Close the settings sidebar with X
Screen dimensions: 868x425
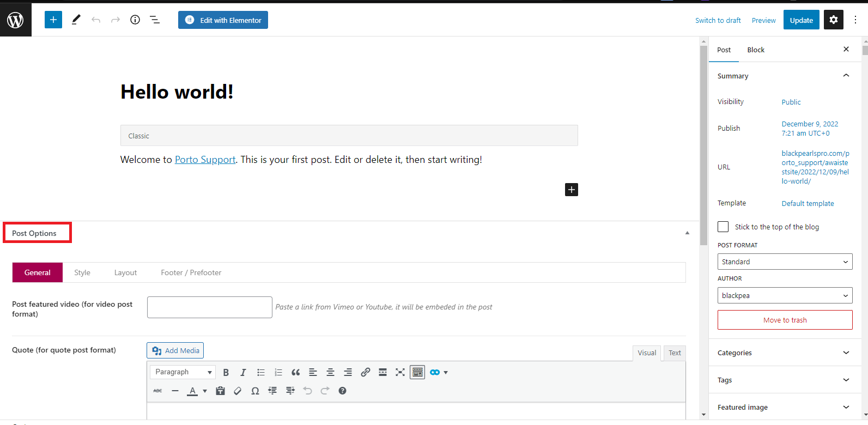pyautogui.click(x=846, y=50)
